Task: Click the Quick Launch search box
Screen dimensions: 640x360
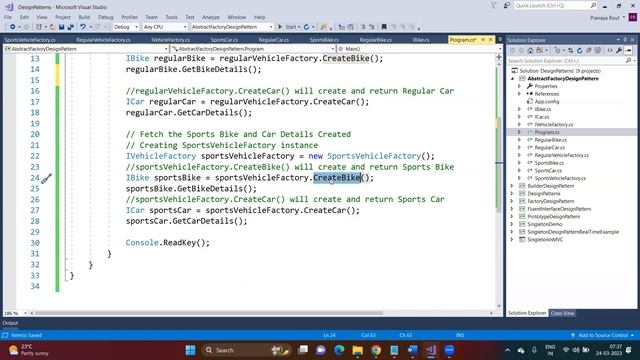Action: tap(556, 5)
